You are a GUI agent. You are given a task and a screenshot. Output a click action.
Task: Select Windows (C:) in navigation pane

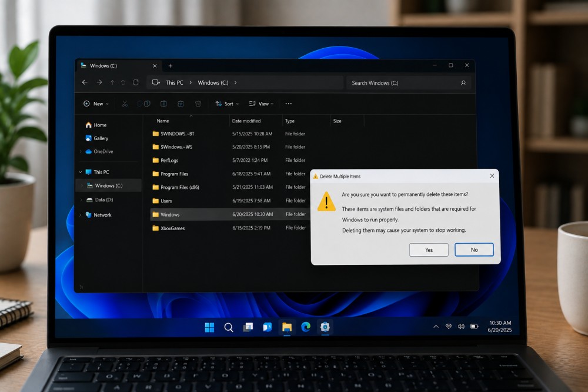point(109,185)
